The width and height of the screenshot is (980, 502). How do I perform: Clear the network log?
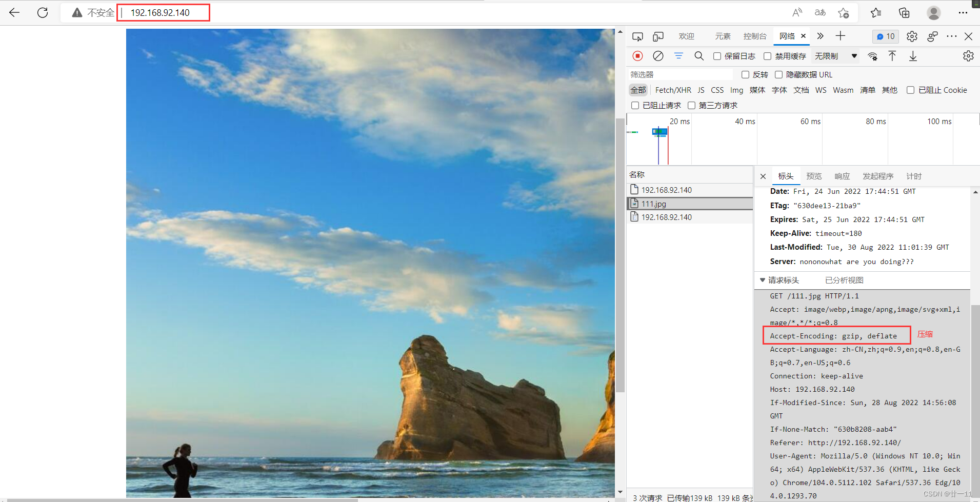658,56
